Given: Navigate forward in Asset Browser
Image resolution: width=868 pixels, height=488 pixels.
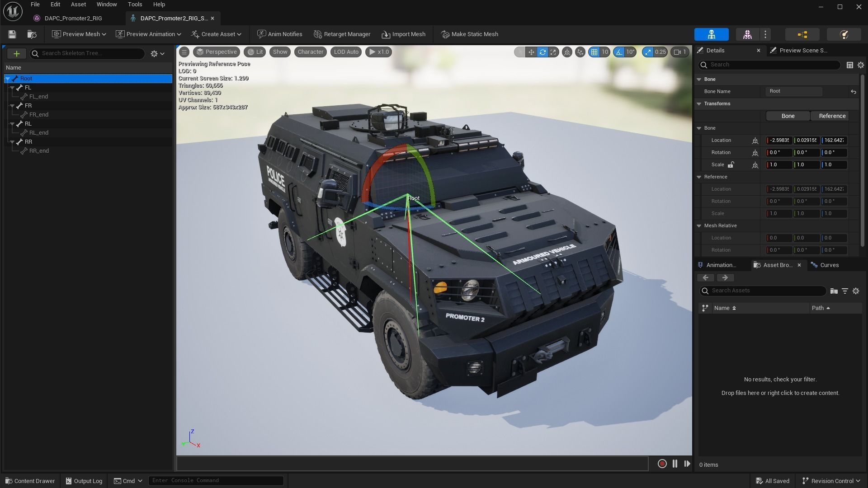Looking at the screenshot, I should pyautogui.click(x=725, y=278).
